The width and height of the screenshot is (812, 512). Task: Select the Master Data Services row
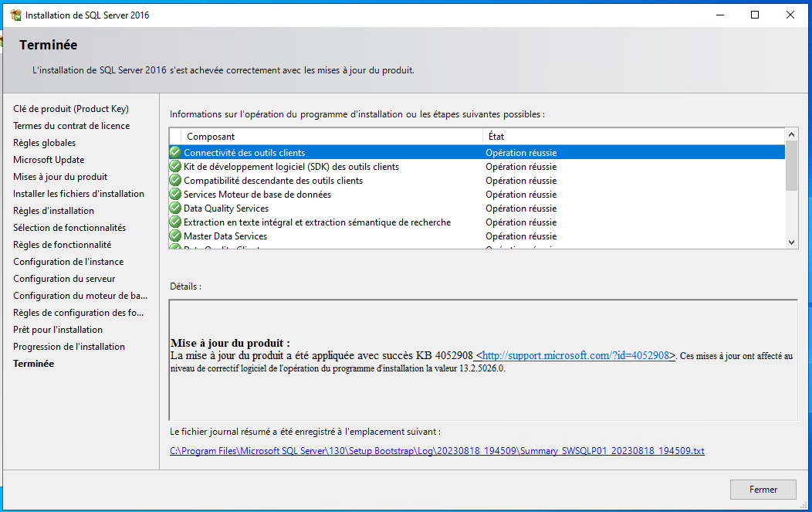tap(477, 236)
